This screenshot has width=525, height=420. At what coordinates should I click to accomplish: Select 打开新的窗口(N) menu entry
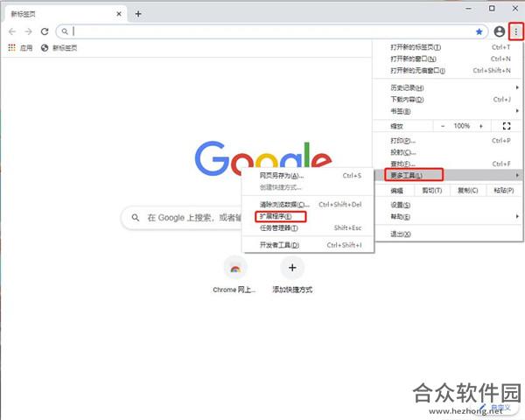(x=448, y=59)
